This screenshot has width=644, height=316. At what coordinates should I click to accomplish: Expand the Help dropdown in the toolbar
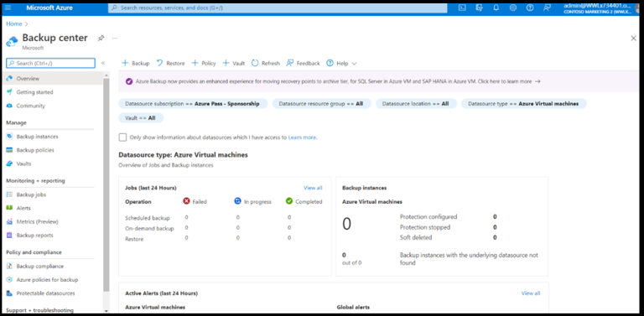pyautogui.click(x=342, y=63)
